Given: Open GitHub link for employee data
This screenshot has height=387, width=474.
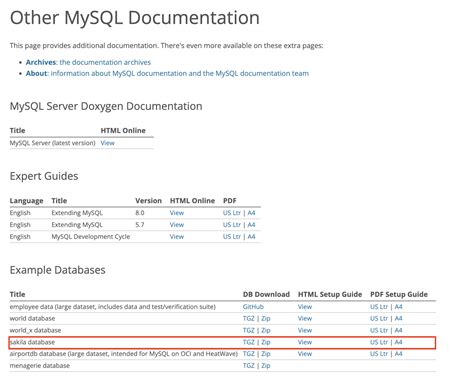Looking at the screenshot, I should tap(253, 307).
